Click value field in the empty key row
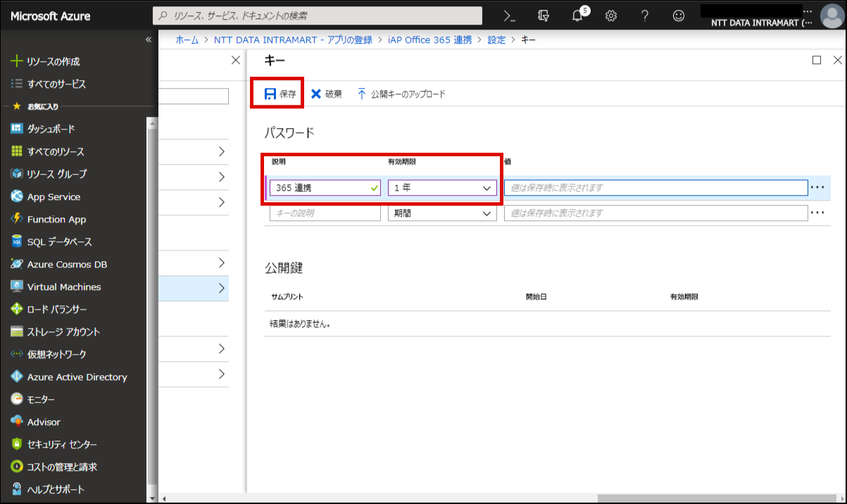This screenshot has height=504, width=847. click(x=655, y=213)
